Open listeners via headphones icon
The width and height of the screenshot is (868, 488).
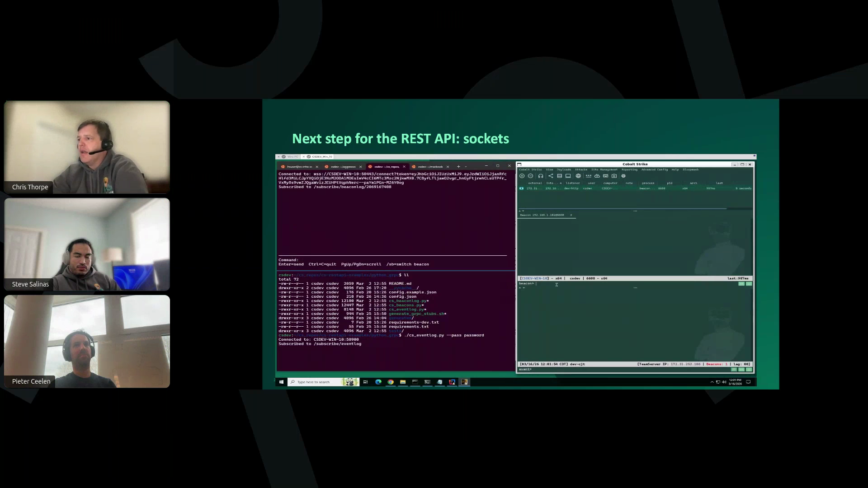(x=540, y=176)
